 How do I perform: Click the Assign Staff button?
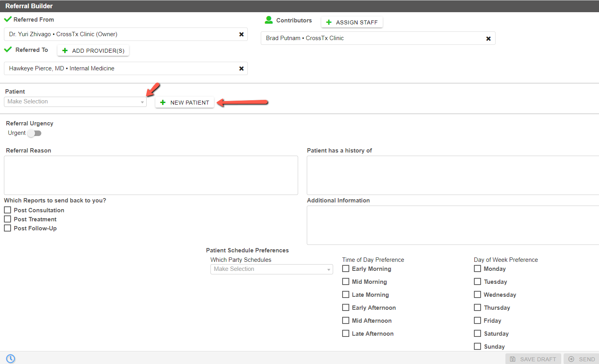coord(352,22)
